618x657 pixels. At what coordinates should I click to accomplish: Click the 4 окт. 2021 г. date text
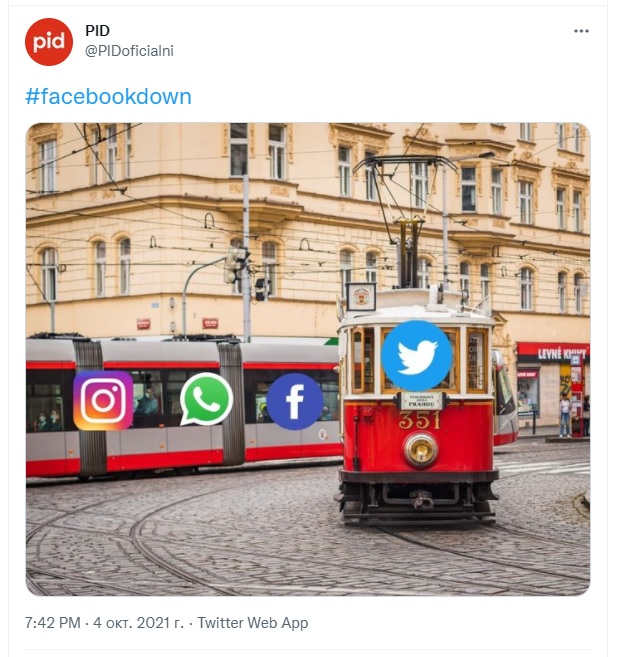point(138,623)
